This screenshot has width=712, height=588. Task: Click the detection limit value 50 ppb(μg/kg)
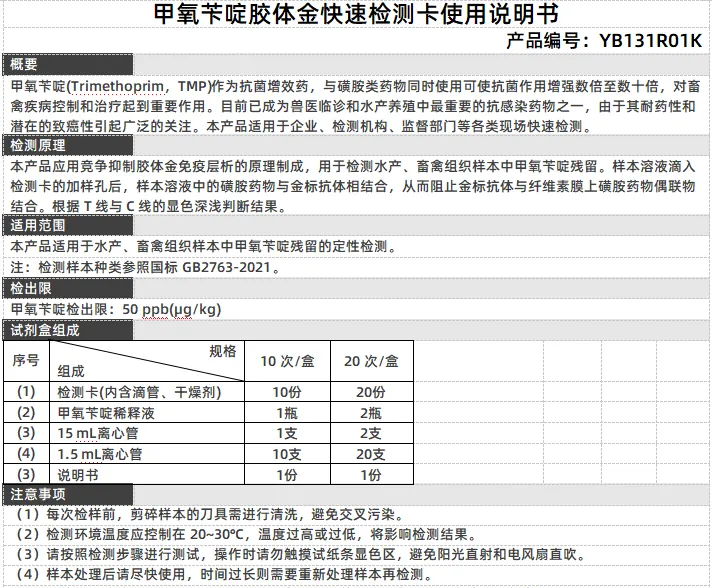[172, 309]
